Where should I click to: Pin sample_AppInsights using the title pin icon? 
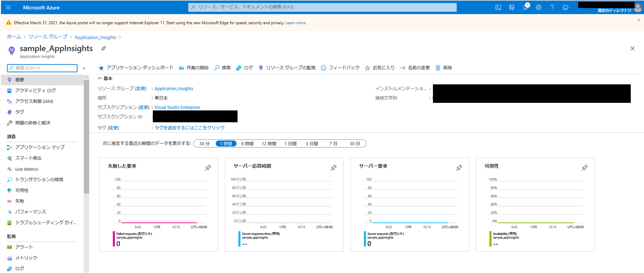point(103,49)
